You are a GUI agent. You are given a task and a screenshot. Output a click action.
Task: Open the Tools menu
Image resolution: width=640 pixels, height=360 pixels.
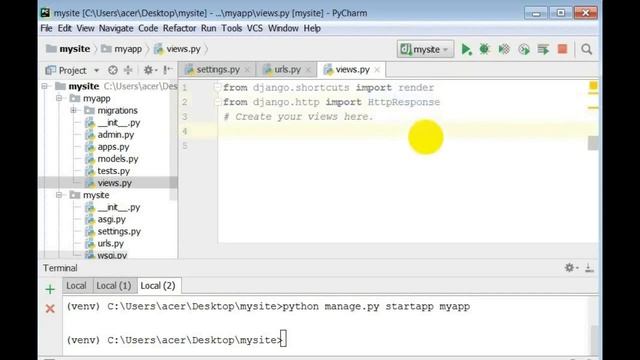pos(231,28)
